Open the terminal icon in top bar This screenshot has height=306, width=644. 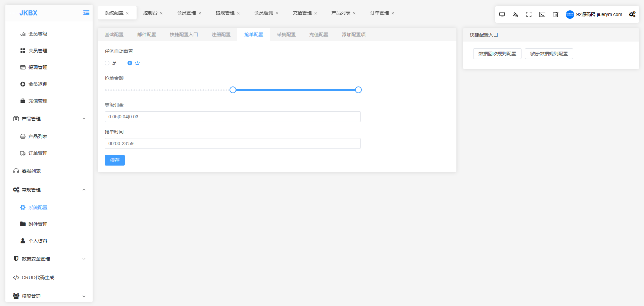[542, 14]
